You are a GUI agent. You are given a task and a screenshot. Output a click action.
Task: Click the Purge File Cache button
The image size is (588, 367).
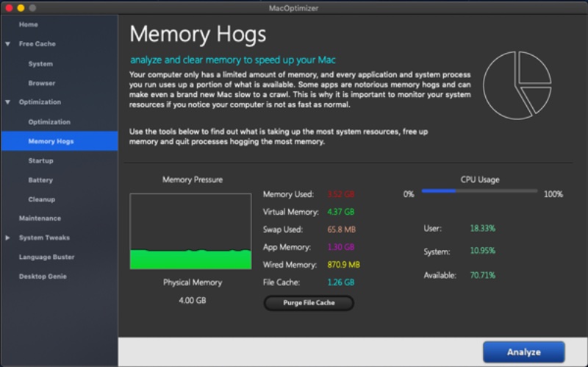309,303
